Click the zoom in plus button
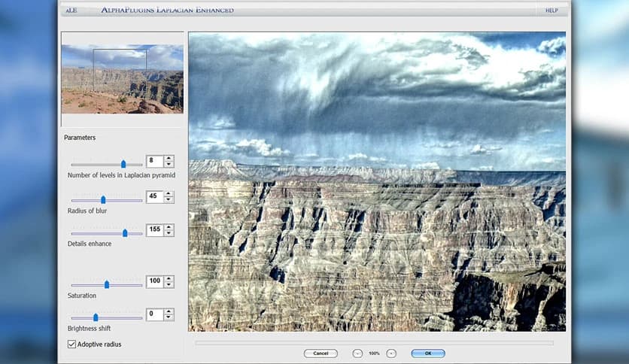The image size is (629, 364). 391,353
